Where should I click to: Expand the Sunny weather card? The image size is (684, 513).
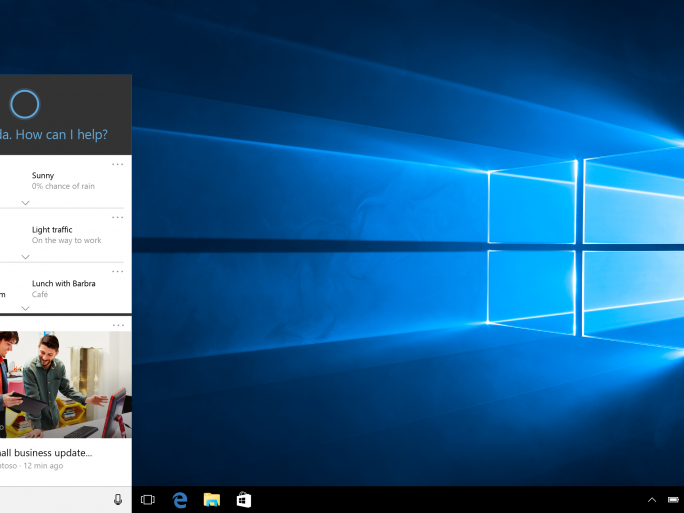[25, 203]
